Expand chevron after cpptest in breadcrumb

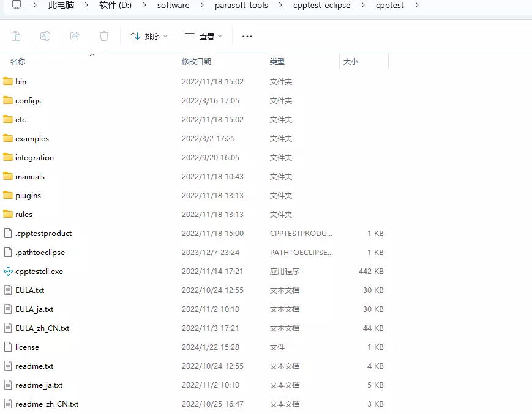click(x=417, y=5)
